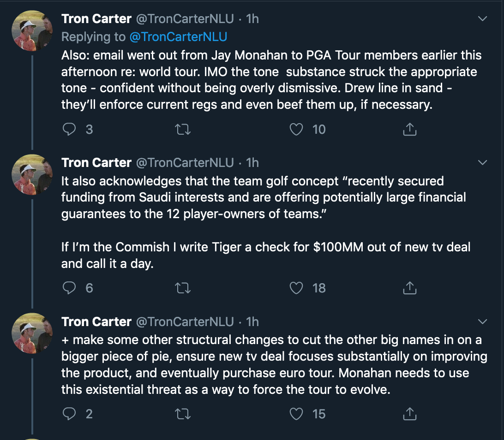Viewport: 504px width, 440px height.
Task: Open more options for first tweet
Action: (x=482, y=19)
